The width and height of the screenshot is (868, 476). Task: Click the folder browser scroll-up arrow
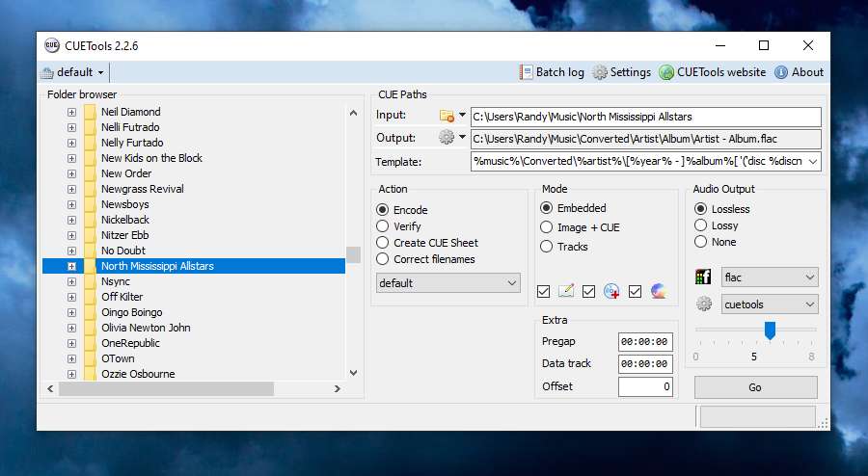[x=353, y=113]
